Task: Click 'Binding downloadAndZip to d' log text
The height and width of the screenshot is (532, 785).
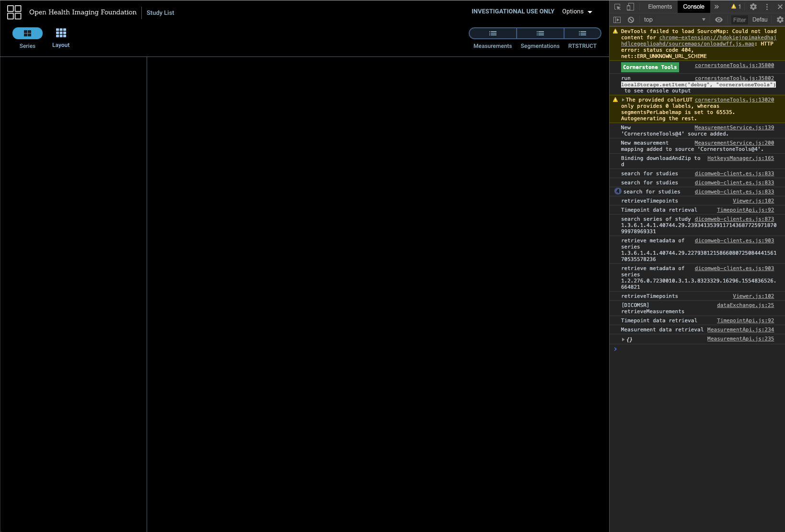Action: click(660, 161)
